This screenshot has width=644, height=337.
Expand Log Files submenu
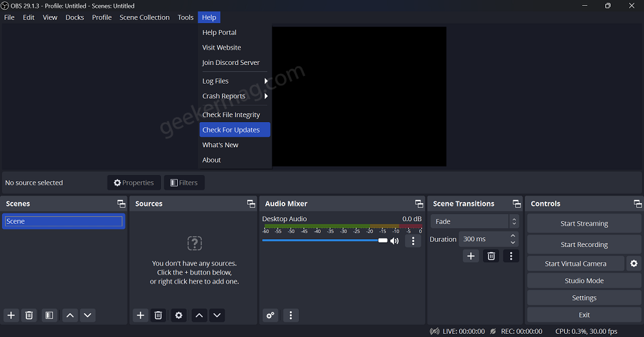pos(234,81)
